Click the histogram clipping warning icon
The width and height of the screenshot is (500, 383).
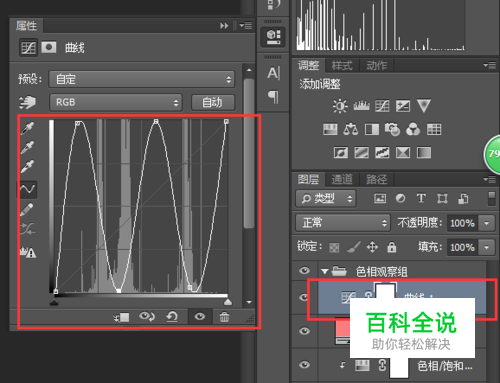[x=28, y=252]
